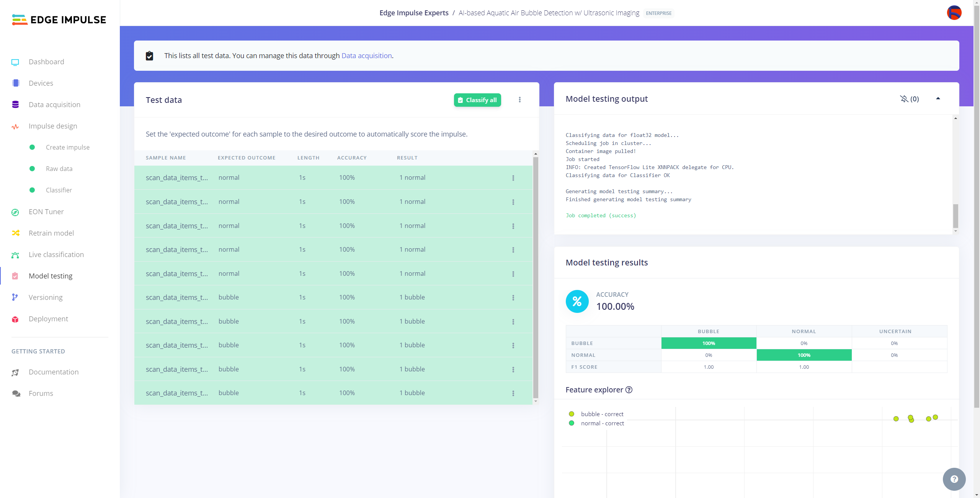This screenshot has height=498, width=980.
Task: Follow the Data acquisition link
Action: pos(366,56)
